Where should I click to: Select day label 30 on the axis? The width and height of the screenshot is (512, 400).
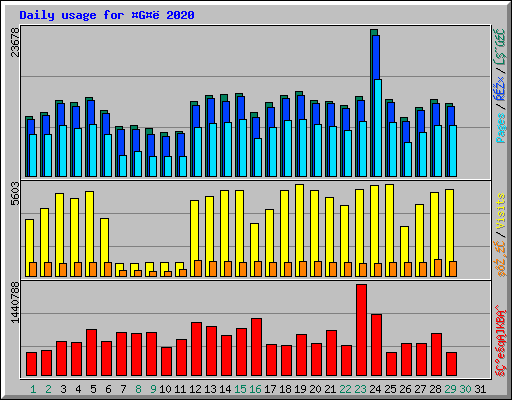tap(465, 389)
